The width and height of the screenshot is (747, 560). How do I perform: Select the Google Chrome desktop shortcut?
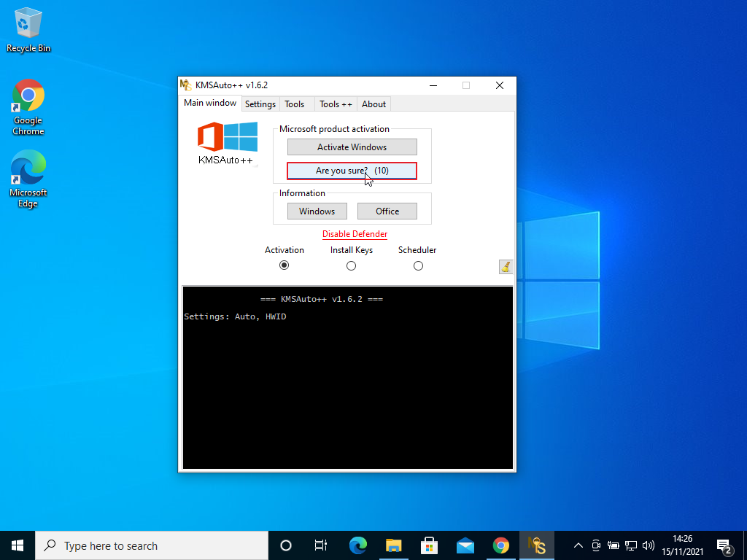coord(28,108)
